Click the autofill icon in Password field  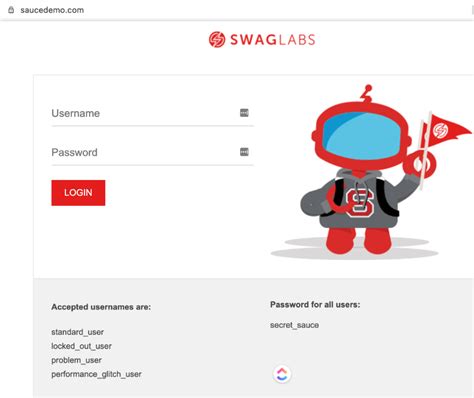(244, 152)
